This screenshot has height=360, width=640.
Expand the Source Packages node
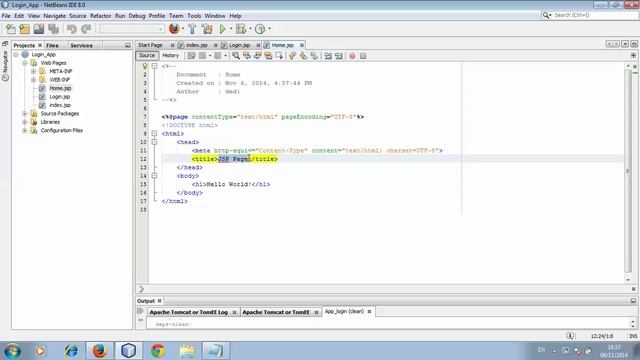point(25,113)
